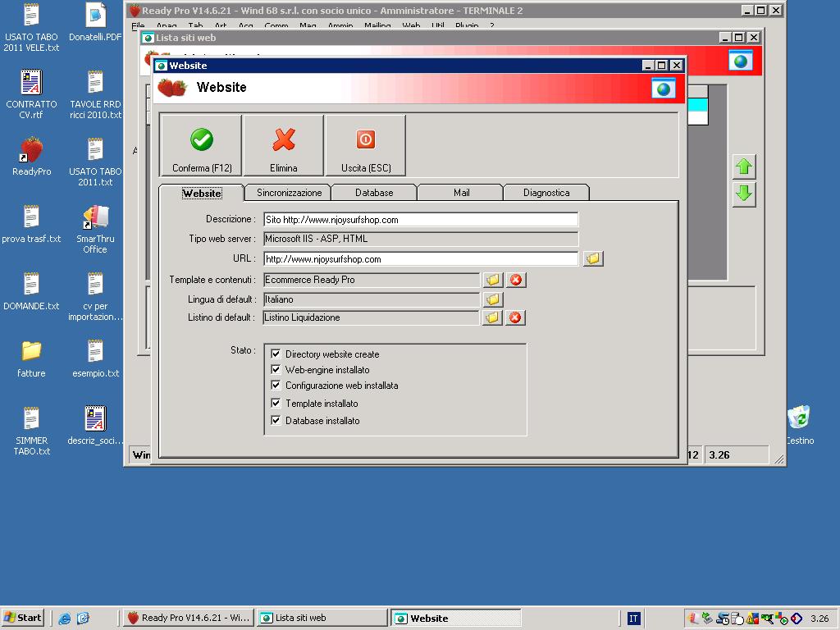Click the Lingua di default field

click(372, 299)
